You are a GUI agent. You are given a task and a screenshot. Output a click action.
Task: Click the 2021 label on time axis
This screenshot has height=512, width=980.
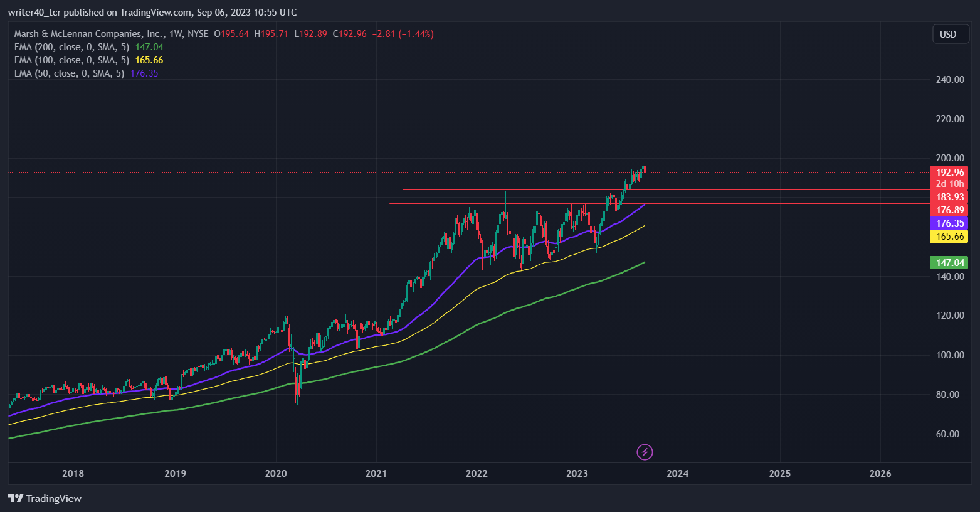(x=376, y=473)
